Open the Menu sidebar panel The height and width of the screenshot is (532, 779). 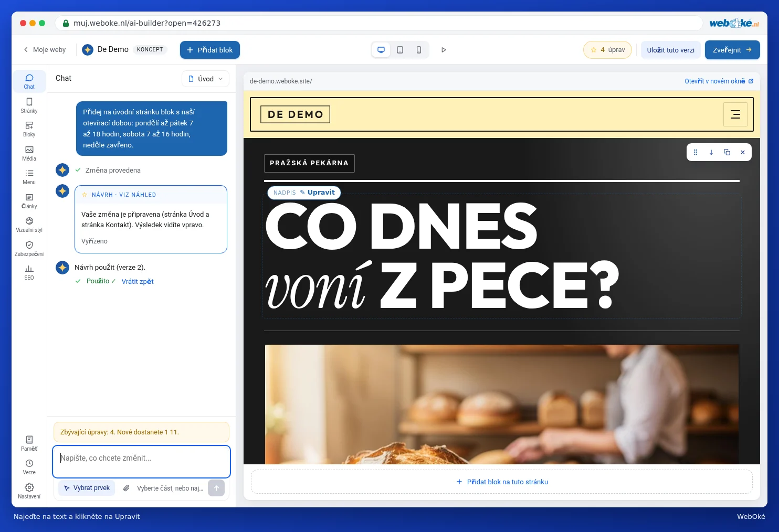click(29, 177)
